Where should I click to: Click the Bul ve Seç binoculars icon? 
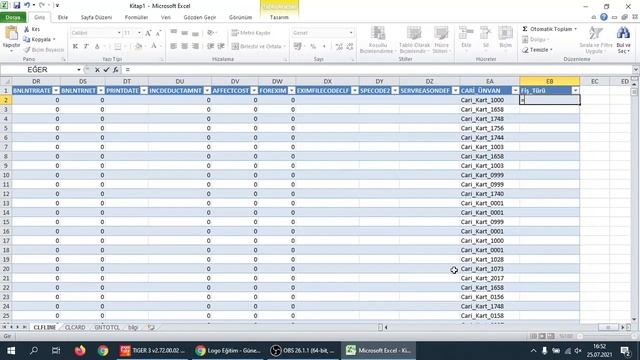tap(623, 33)
